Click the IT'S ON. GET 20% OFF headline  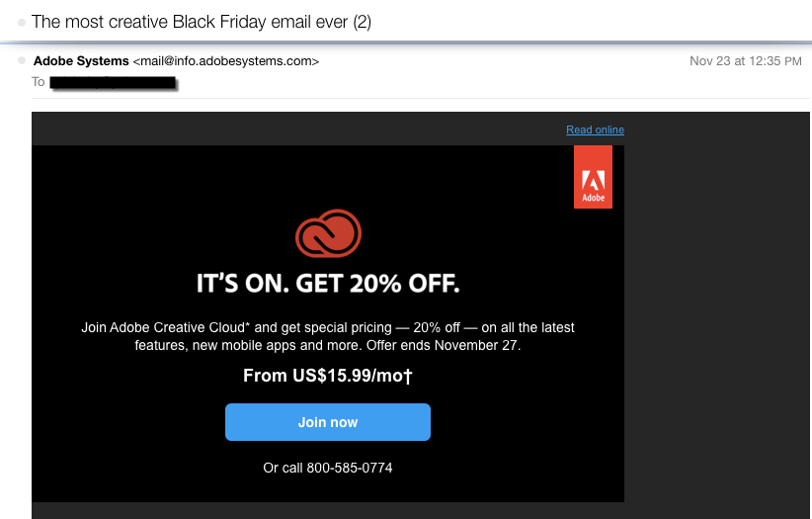(x=328, y=284)
